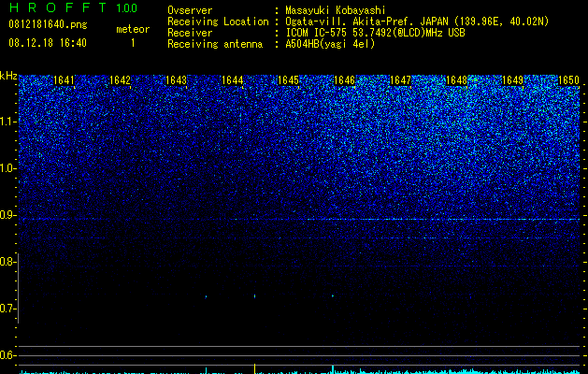Click the 1.0 kHz axis label
The image size is (588, 374).
(x=8, y=168)
